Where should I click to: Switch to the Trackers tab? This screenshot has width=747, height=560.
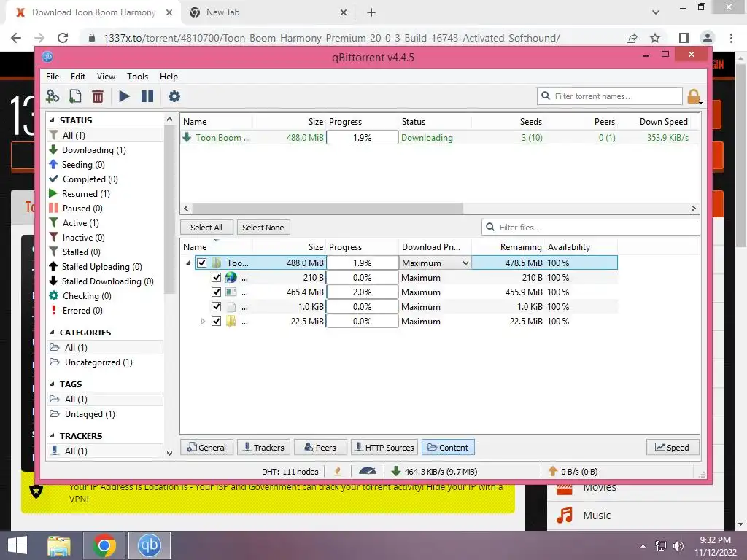(263, 448)
